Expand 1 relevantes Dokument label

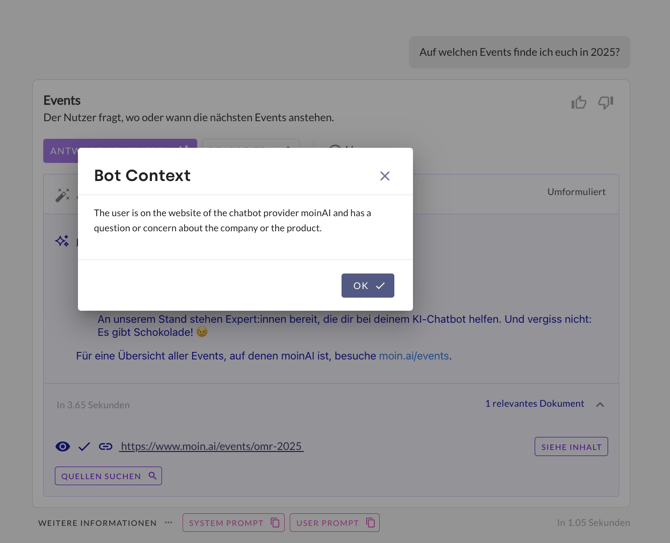(534, 404)
